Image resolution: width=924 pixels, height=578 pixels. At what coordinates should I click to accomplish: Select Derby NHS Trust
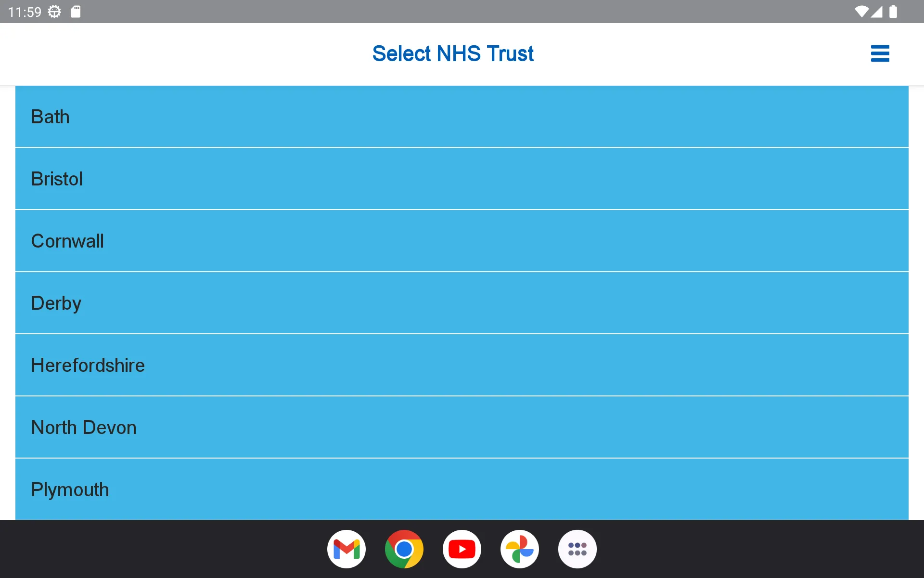point(462,303)
